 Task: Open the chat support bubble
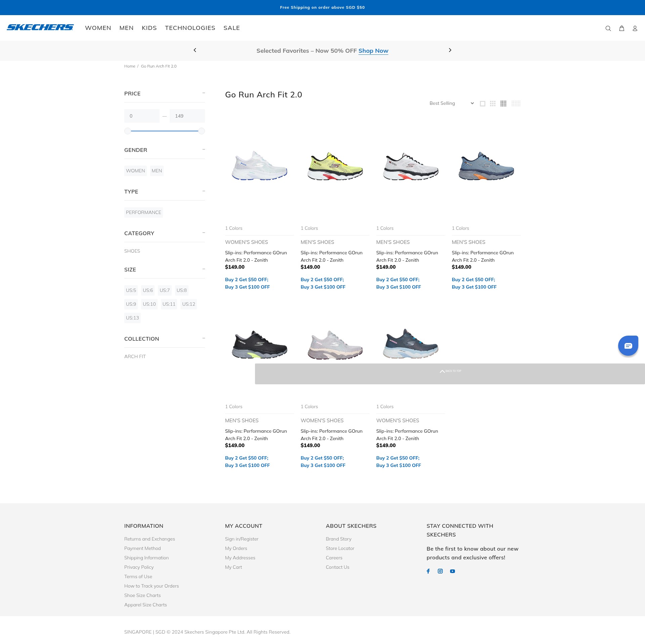(628, 345)
